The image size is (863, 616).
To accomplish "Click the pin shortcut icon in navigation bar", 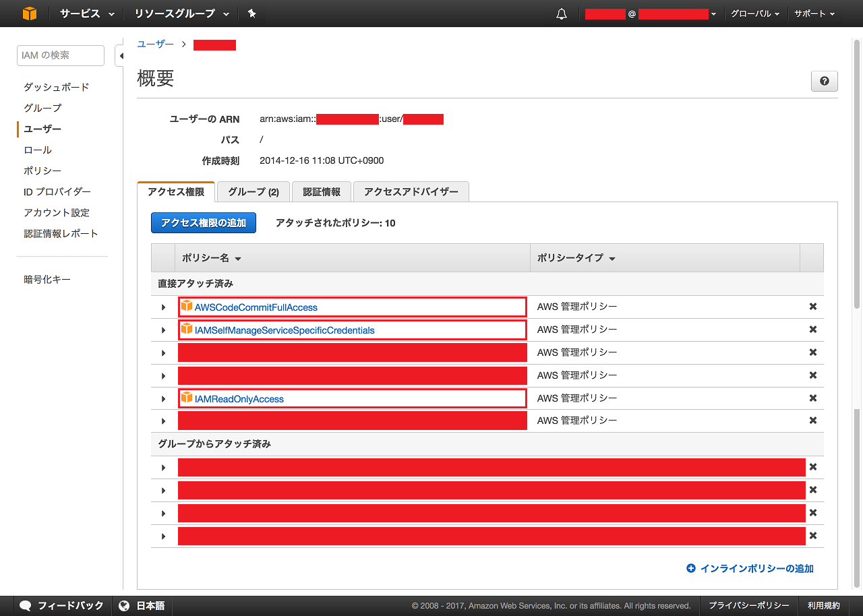I will pyautogui.click(x=252, y=13).
